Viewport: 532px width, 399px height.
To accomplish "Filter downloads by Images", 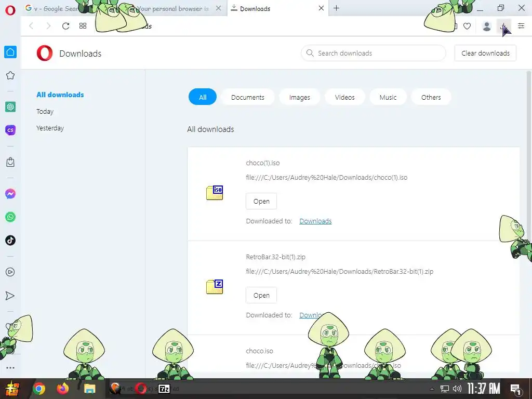I will pyautogui.click(x=300, y=97).
